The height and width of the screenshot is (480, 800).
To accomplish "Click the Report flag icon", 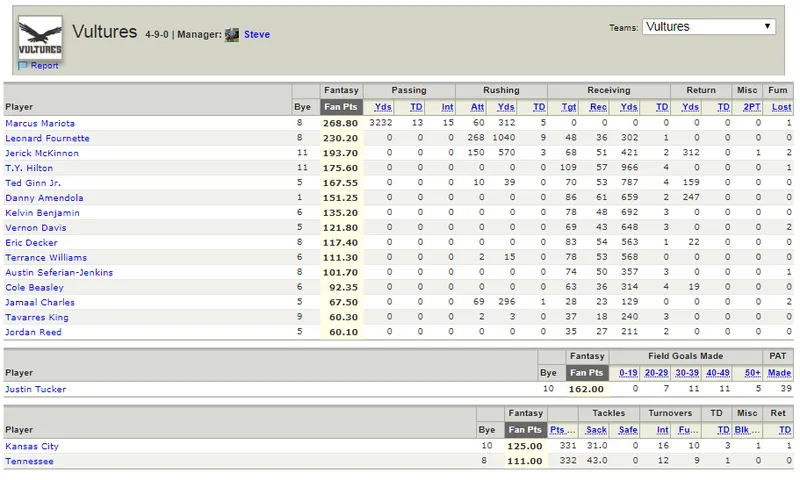I will pos(22,65).
